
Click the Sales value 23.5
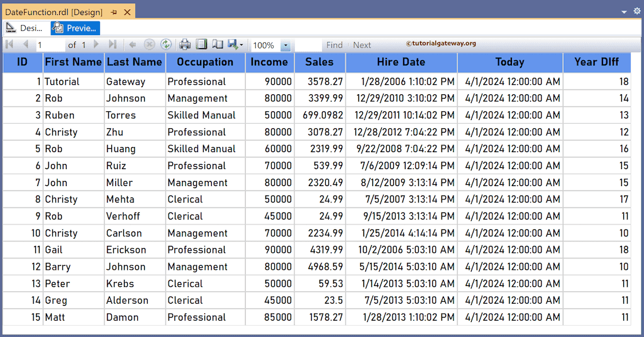[319, 300]
